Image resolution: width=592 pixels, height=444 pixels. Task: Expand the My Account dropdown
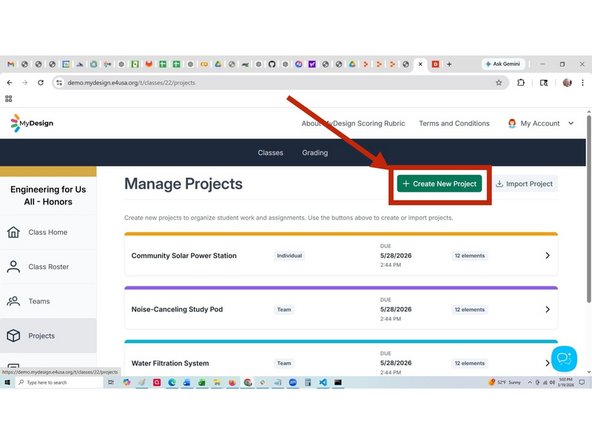(x=571, y=123)
